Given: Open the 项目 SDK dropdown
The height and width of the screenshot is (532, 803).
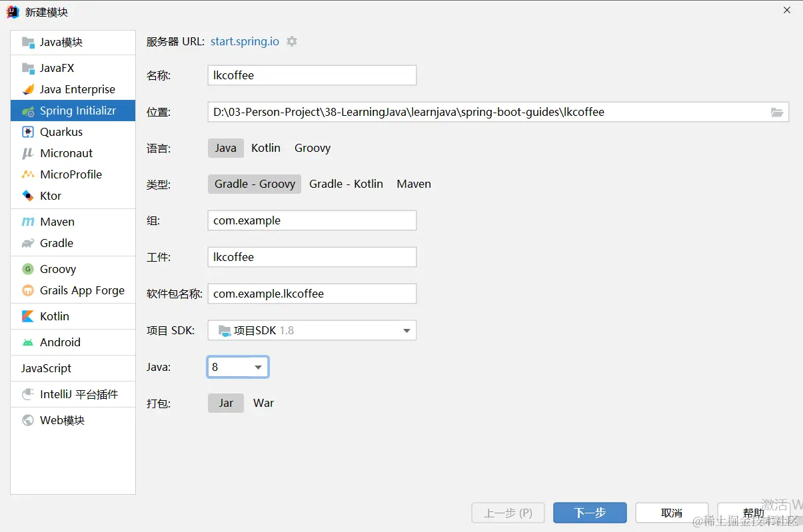Looking at the screenshot, I should coord(312,330).
